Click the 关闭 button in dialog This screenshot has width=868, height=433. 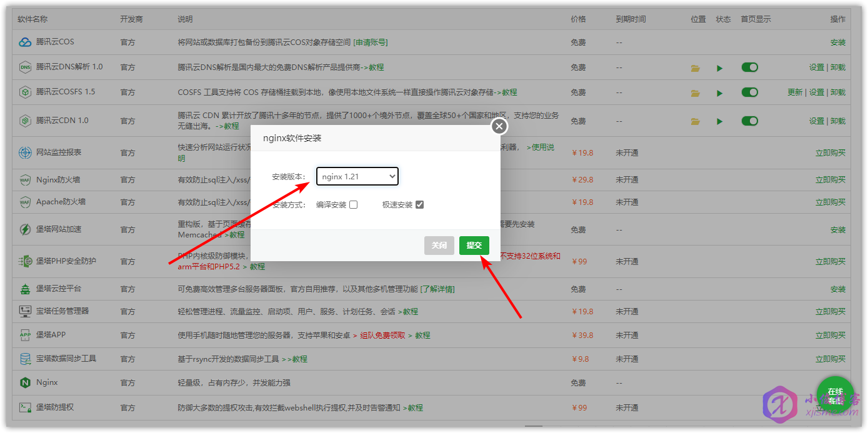point(439,246)
